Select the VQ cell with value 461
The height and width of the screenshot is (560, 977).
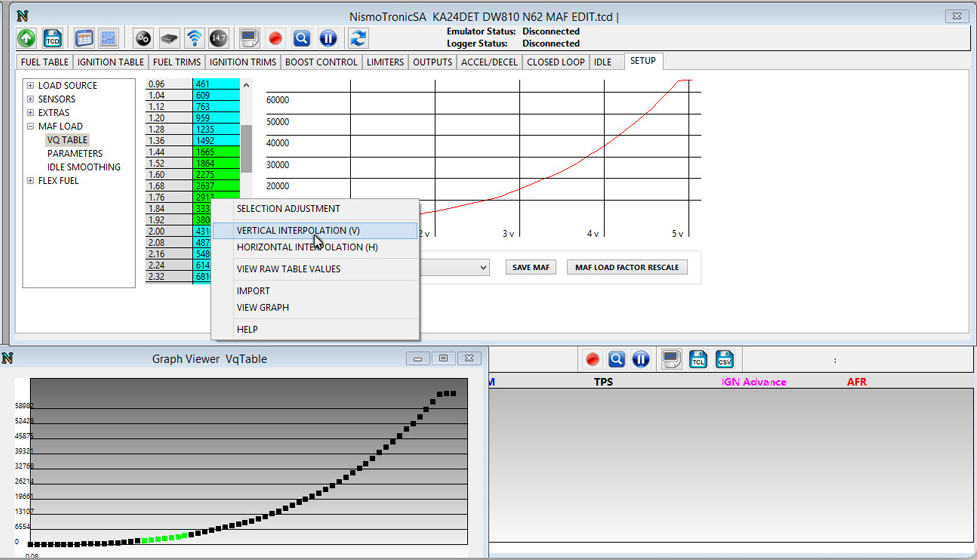click(x=216, y=84)
